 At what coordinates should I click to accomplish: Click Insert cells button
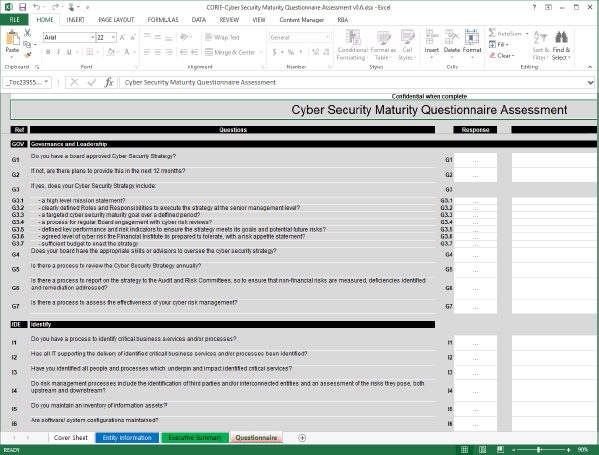(431, 44)
